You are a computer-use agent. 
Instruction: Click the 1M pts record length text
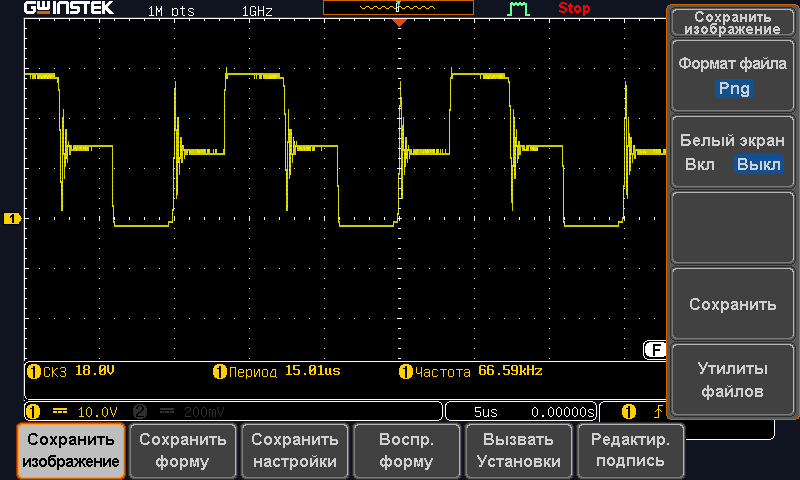(171, 11)
